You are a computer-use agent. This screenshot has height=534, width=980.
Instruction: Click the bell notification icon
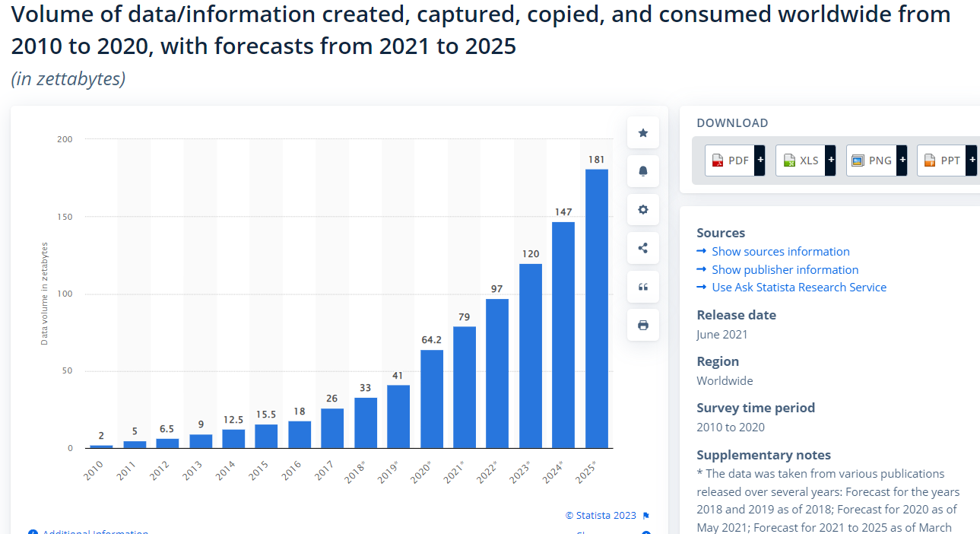[643, 171]
